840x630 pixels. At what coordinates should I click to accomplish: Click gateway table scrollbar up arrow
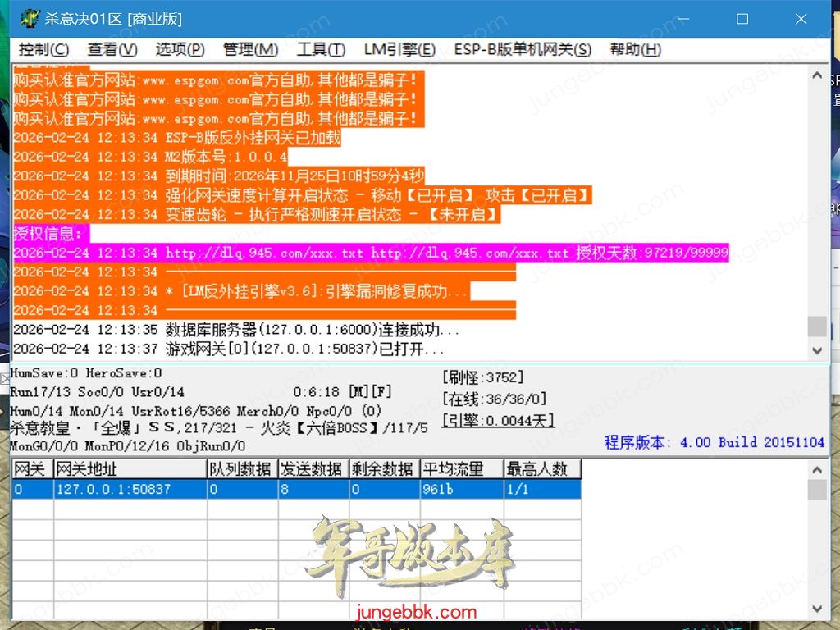click(816, 470)
